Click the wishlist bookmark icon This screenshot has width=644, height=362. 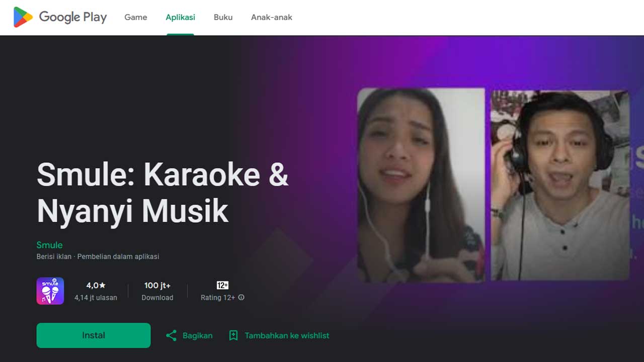coord(233,335)
